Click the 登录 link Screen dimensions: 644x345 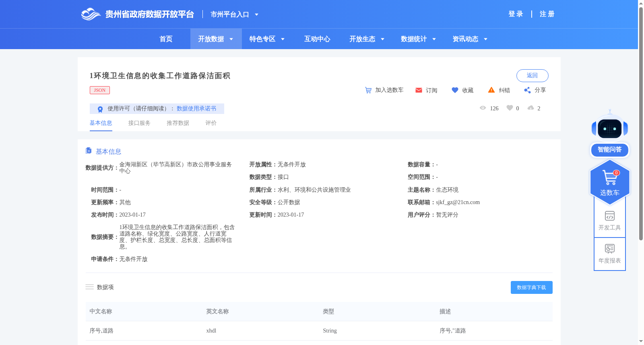point(516,14)
